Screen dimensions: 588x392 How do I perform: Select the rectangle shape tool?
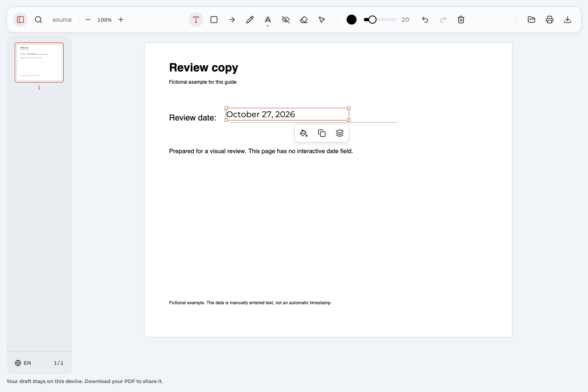[x=214, y=20]
